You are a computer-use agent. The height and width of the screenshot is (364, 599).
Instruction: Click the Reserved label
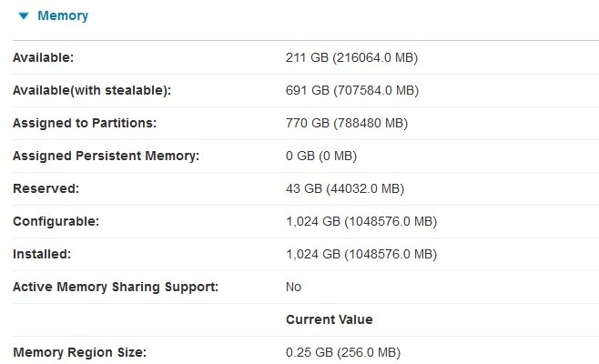click(46, 188)
